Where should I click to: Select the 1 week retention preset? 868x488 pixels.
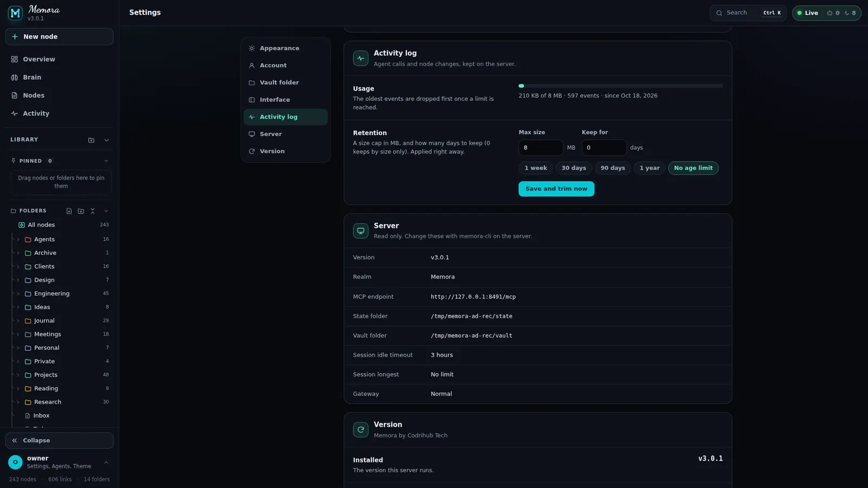click(x=535, y=168)
